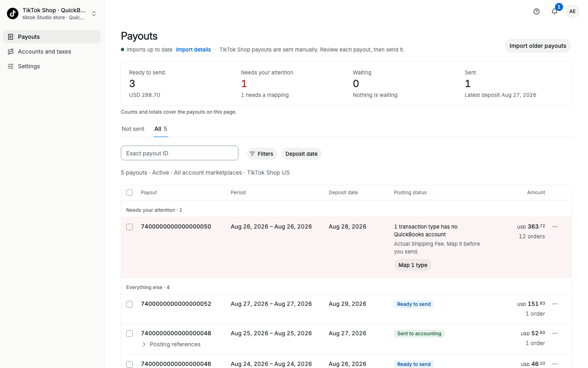The image size is (588, 368).
Task: Open the notifications bell
Action: coord(555,11)
